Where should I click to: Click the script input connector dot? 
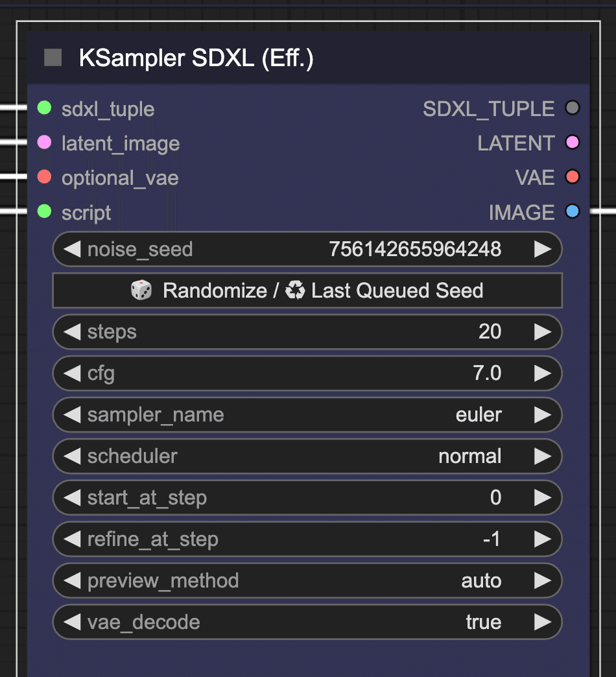(x=45, y=211)
